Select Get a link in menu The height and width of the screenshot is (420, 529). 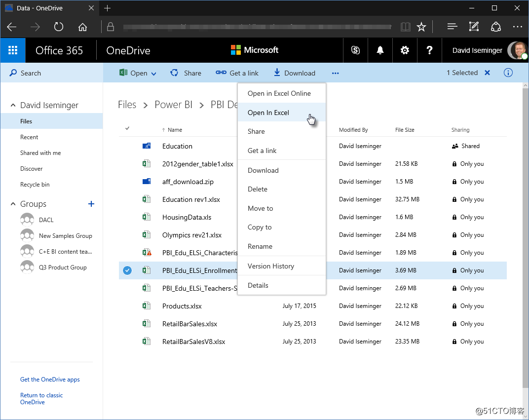click(282, 151)
